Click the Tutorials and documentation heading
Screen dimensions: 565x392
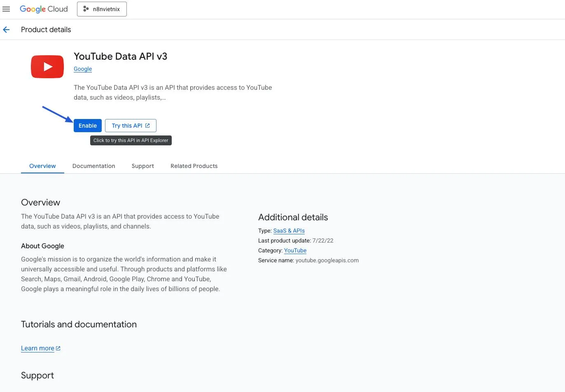click(x=79, y=324)
